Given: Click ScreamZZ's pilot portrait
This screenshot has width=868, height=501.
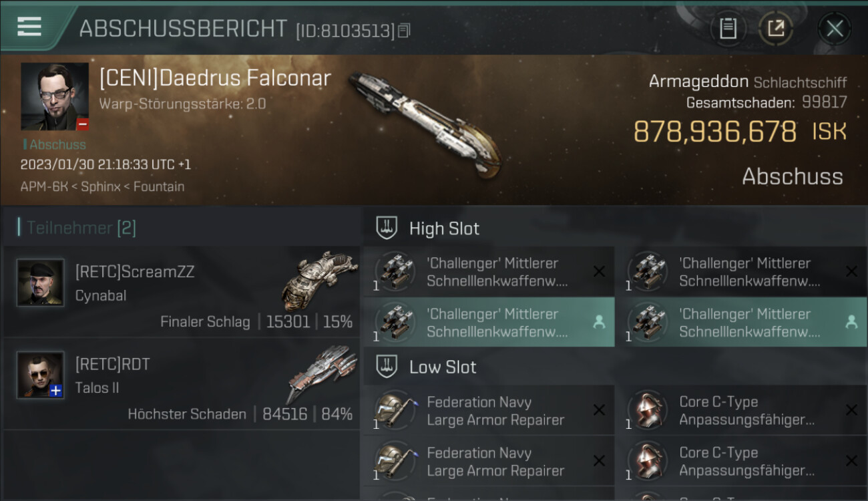Looking at the screenshot, I should click(40, 283).
